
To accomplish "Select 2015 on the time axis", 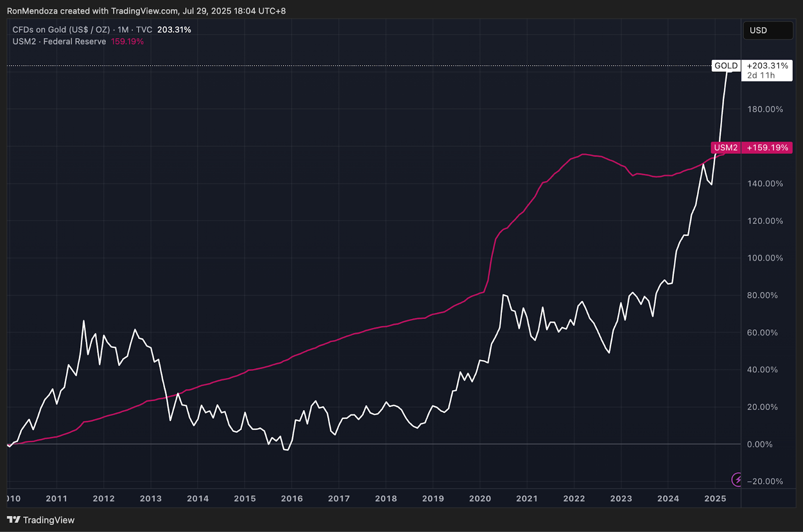I will (x=245, y=498).
